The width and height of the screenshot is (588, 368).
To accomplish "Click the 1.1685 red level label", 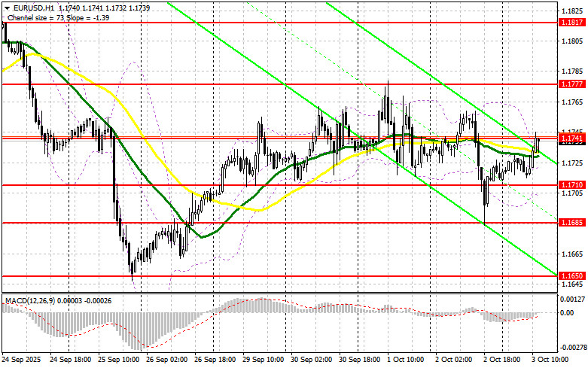I will tap(569, 223).
